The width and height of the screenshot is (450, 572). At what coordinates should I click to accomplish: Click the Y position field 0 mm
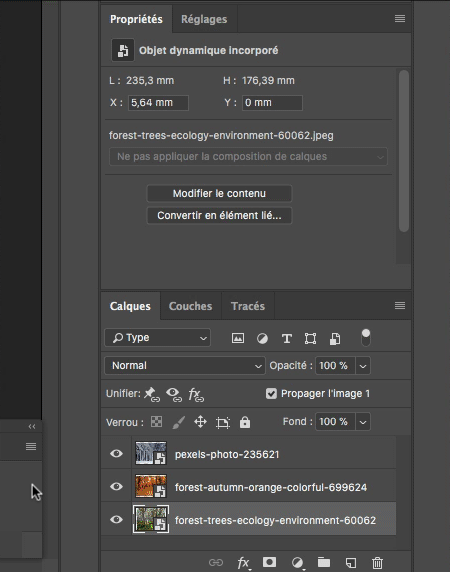[x=272, y=103]
